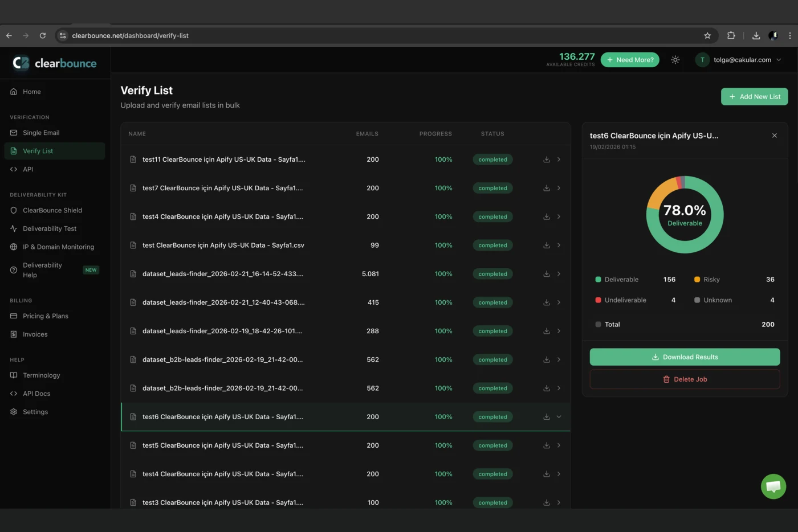Click the address bar URL
798x532 pixels.
tap(131, 35)
